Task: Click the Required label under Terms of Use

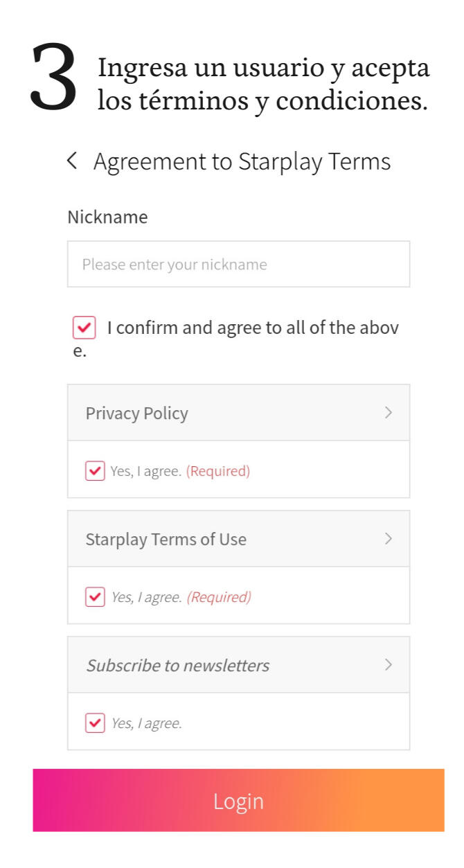Action: coord(219,597)
